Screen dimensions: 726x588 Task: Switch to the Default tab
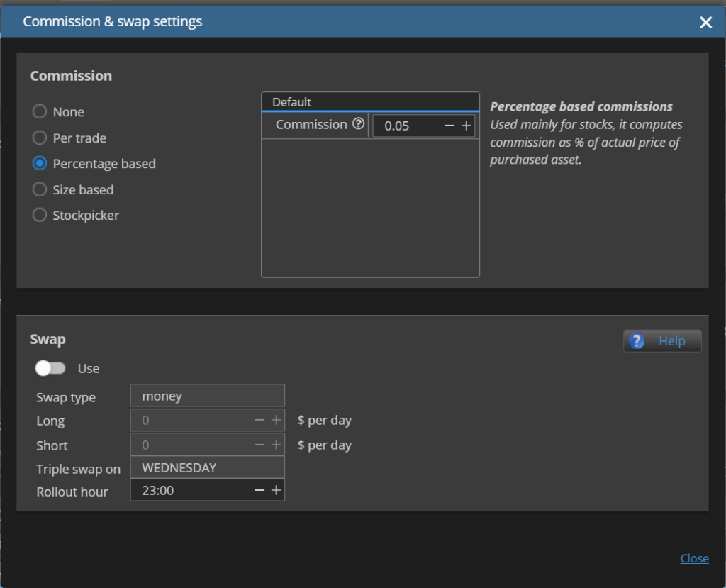tap(291, 102)
